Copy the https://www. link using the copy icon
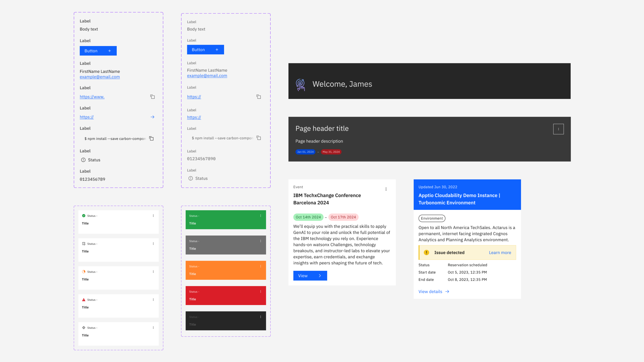This screenshot has height=362, width=644. click(152, 97)
